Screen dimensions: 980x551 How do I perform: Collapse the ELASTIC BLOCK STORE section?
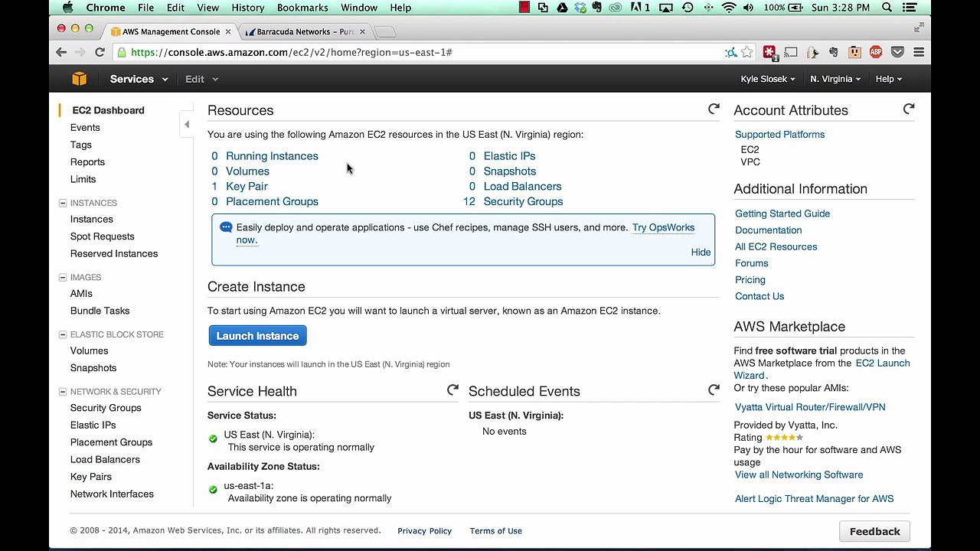point(63,334)
